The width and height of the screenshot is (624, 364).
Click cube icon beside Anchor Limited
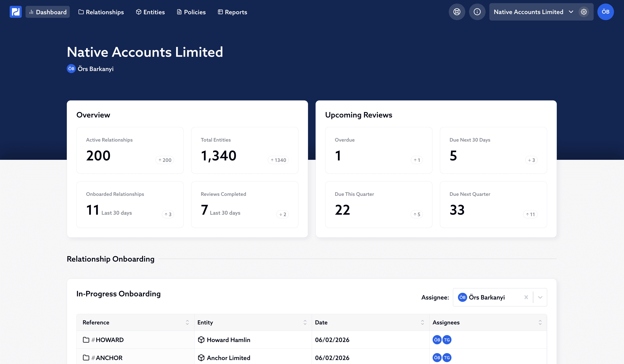(x=201, y=358)
